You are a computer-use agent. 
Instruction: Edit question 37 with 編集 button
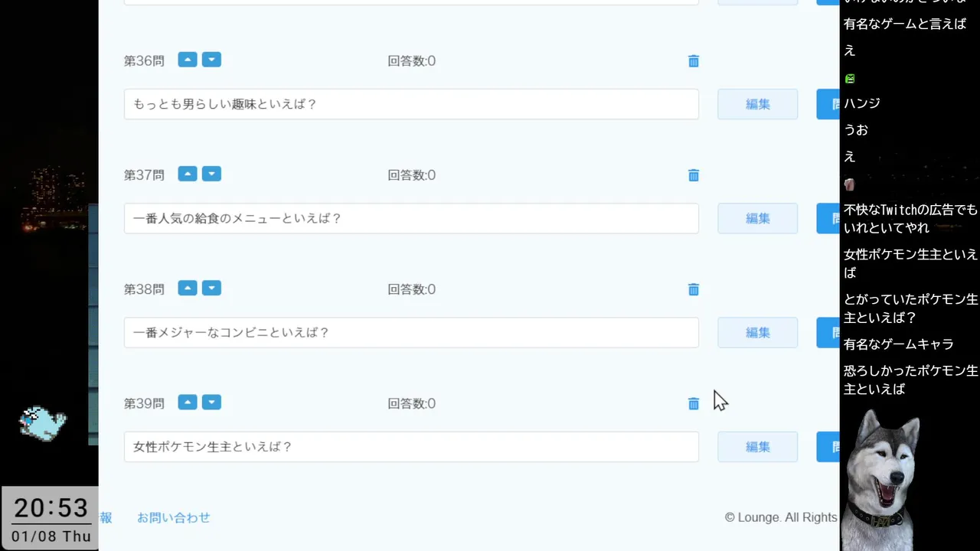coord(757,218)
